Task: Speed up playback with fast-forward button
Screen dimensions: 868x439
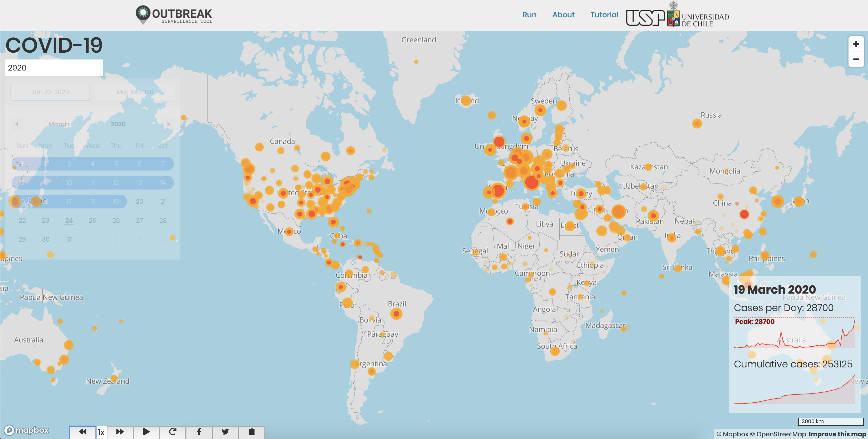Action: click(120, 432)
